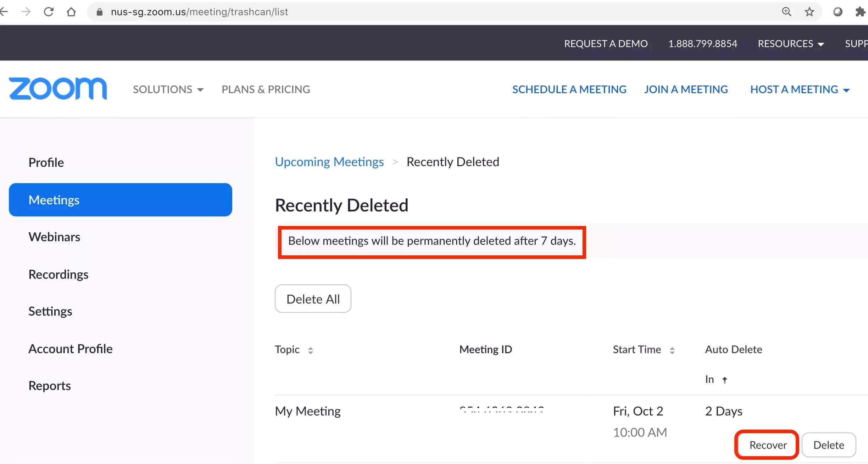Select the Profile sidebar menu item
This screenshot has width=868, height=464.
[46, 162]
